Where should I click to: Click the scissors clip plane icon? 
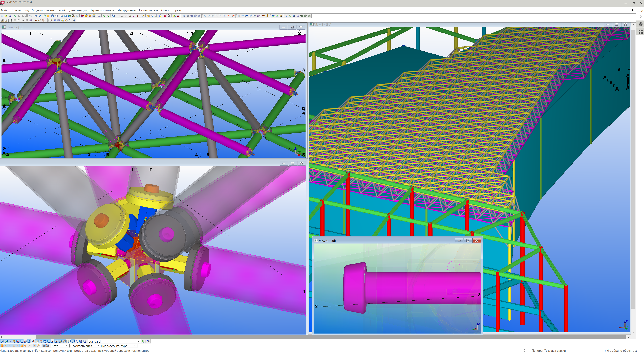[x=73, y=16]
